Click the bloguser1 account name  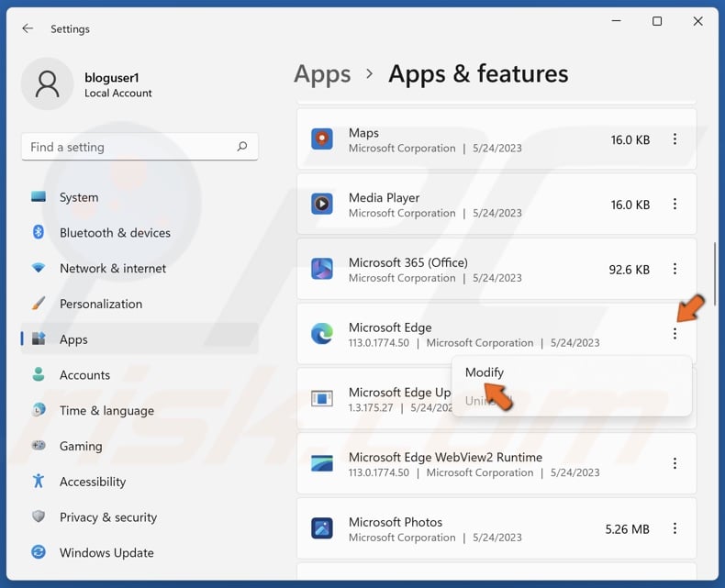tap(111, 77)
